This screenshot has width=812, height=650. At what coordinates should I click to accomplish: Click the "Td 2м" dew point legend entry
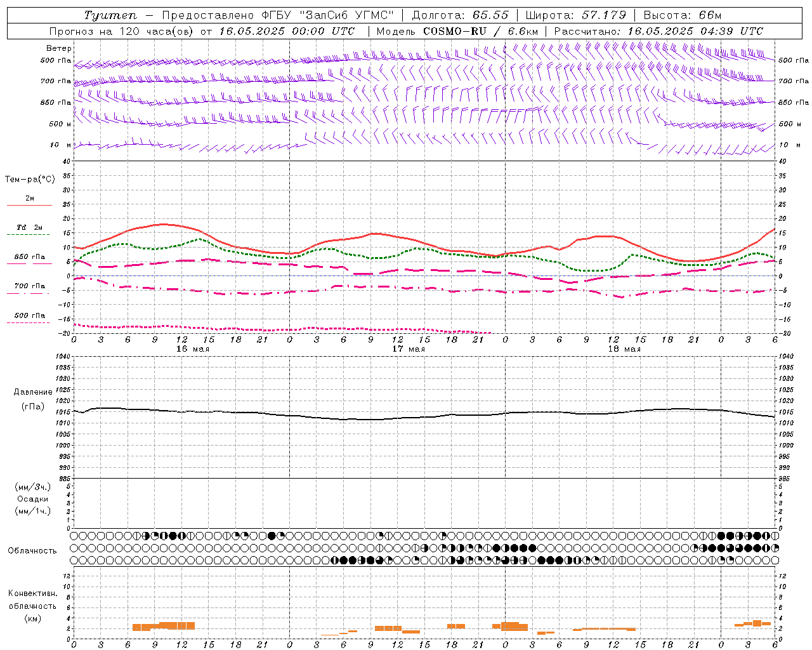[x=30, y=227]
